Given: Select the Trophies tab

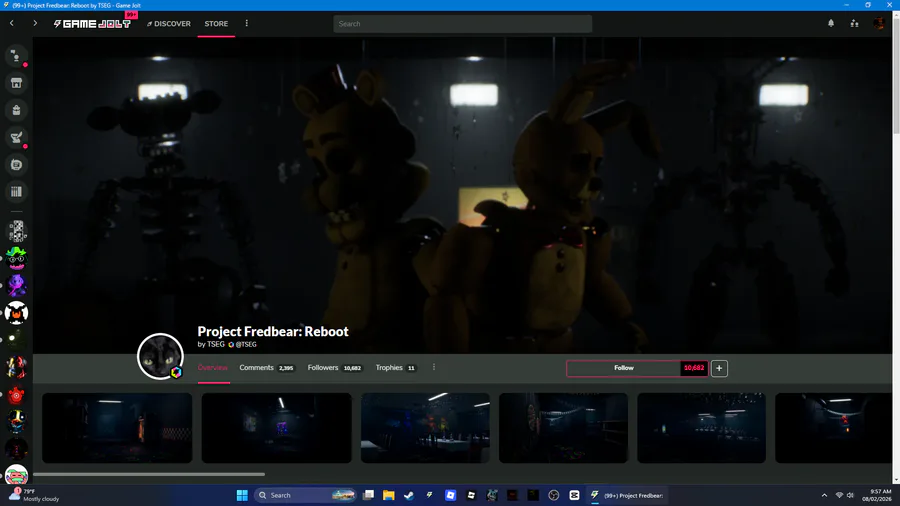Looking at the screenshot, I should click(395, 368).
